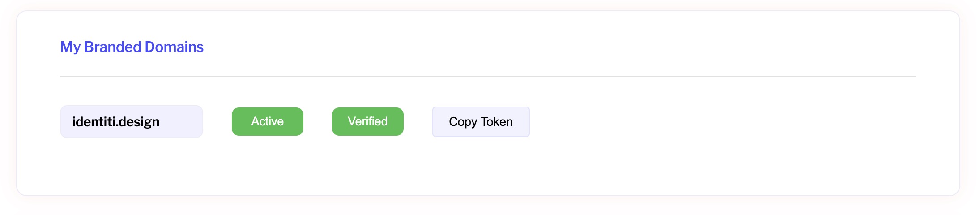
Task: Select the Active badge beside the domain name
Action: (267, 122)
